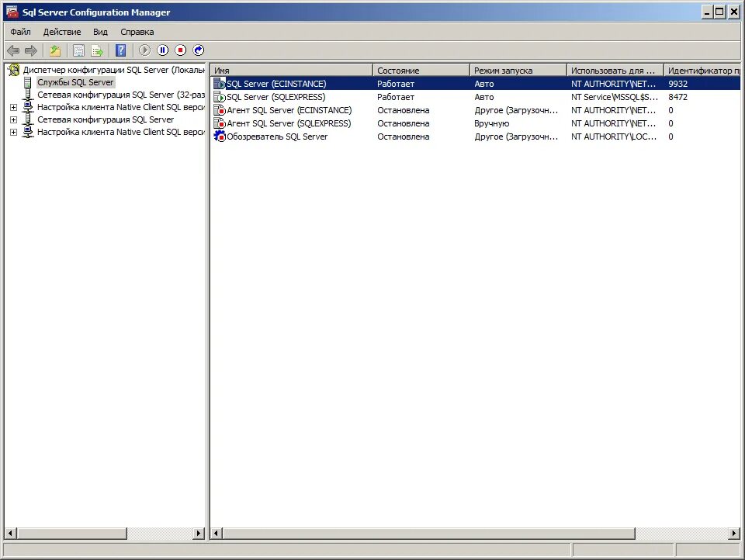Select Службы SQL Server in tree

(75, 82)
